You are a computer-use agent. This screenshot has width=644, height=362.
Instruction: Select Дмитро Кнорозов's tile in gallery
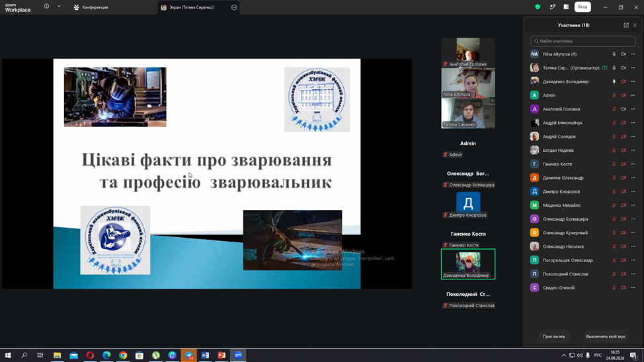pyautogui.click(x=468, y=204)
